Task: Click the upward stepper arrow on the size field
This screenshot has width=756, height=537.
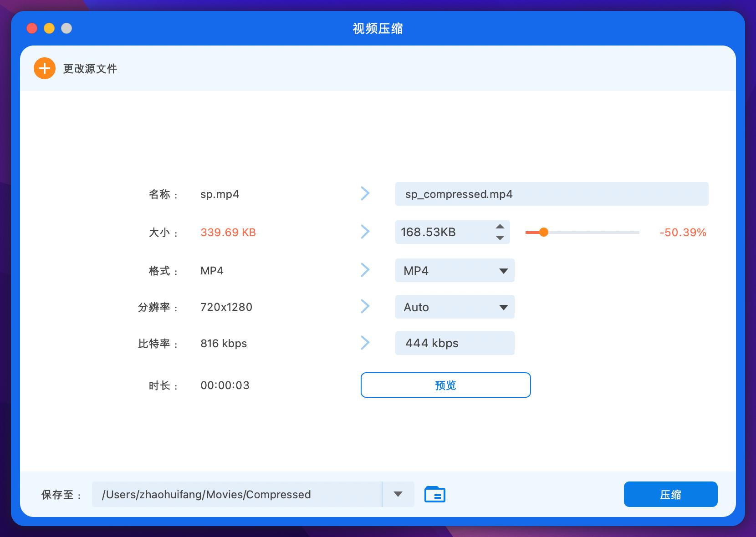Action: pos(500,227)
